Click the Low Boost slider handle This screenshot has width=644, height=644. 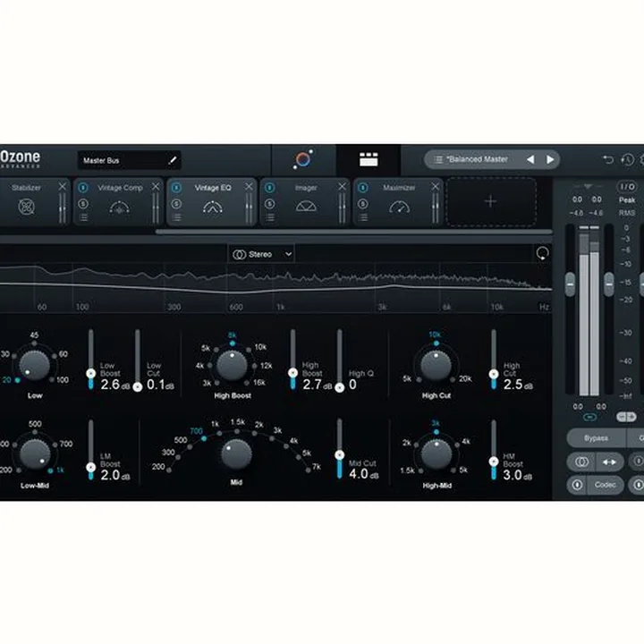(90, 373)
